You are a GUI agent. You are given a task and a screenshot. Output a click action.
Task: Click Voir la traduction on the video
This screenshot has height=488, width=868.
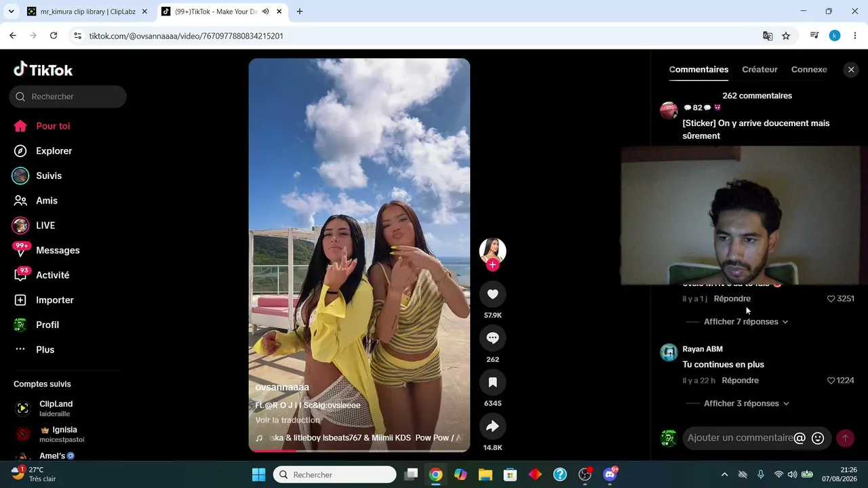coord(288,420)
